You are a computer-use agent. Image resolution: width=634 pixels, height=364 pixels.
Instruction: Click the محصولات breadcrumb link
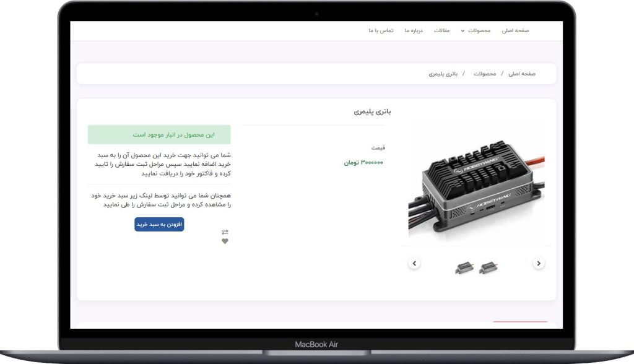(485, 74)
